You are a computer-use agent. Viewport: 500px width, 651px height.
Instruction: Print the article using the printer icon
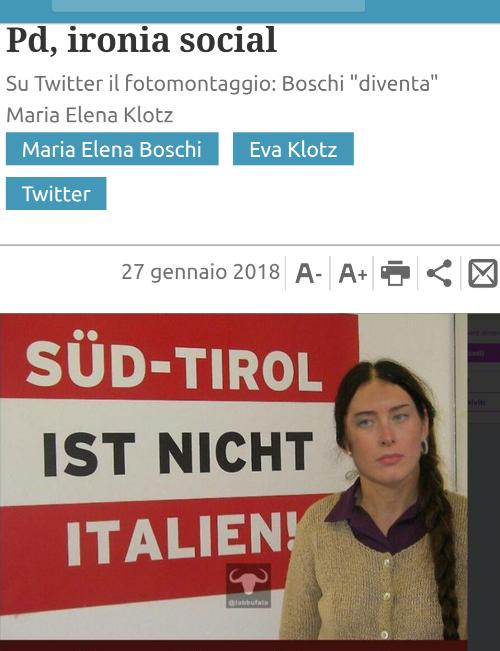pos(395,273)
